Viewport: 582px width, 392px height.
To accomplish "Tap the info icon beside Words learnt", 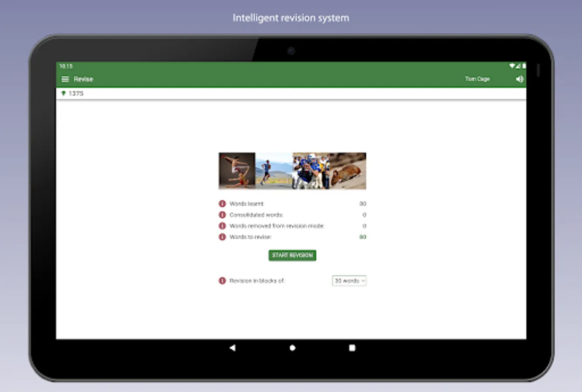I will pos(222,203).
